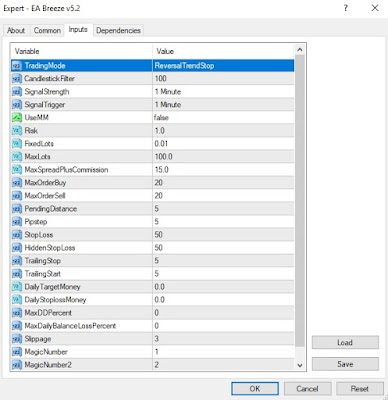Click the icon next to TrailingStop
This screenshot has height=400, width=388.
pos(17,261)
